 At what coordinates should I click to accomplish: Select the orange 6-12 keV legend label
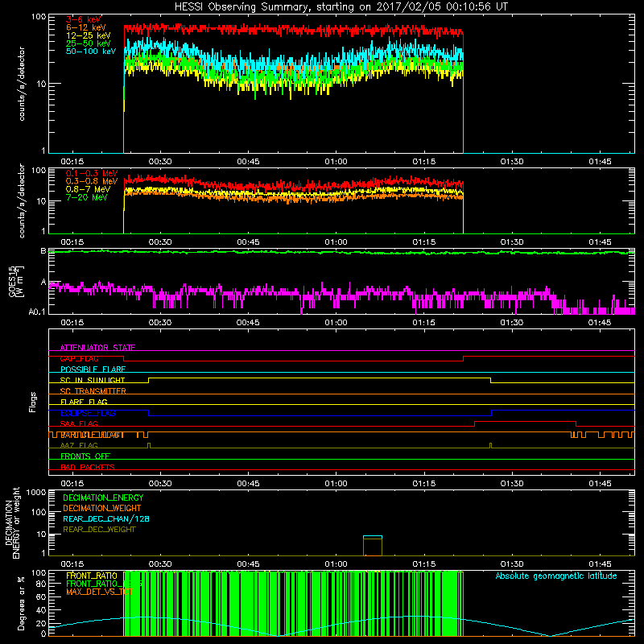(x=86, y=27)
